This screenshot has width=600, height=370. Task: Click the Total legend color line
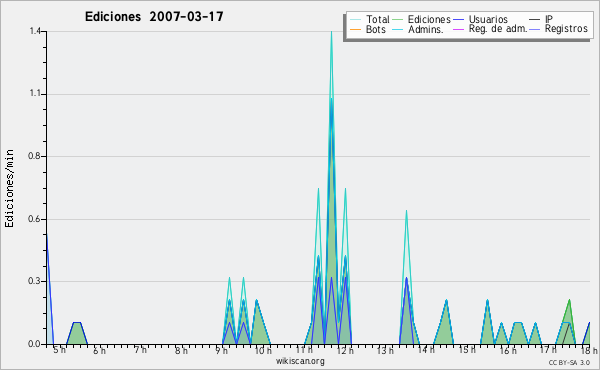(x=355, y=20)
